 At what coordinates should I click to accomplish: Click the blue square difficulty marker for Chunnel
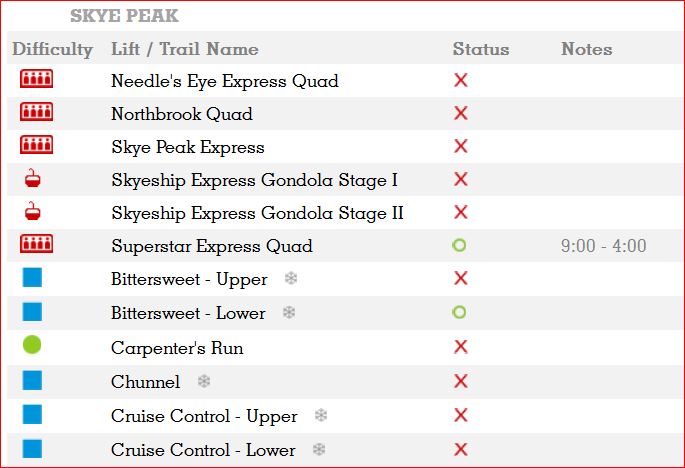pos(32,380)
